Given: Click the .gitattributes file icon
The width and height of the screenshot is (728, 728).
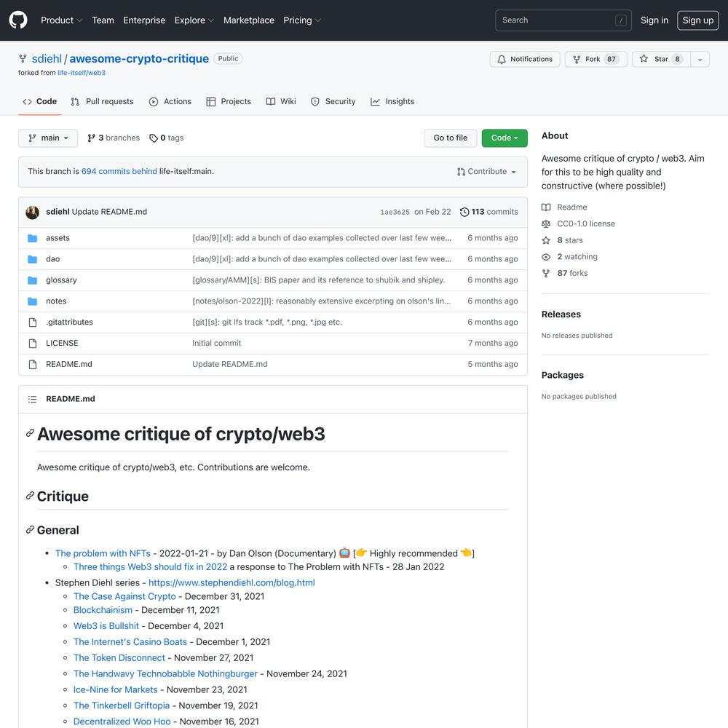Looking at the screenshot, I should tap(33, 323).
